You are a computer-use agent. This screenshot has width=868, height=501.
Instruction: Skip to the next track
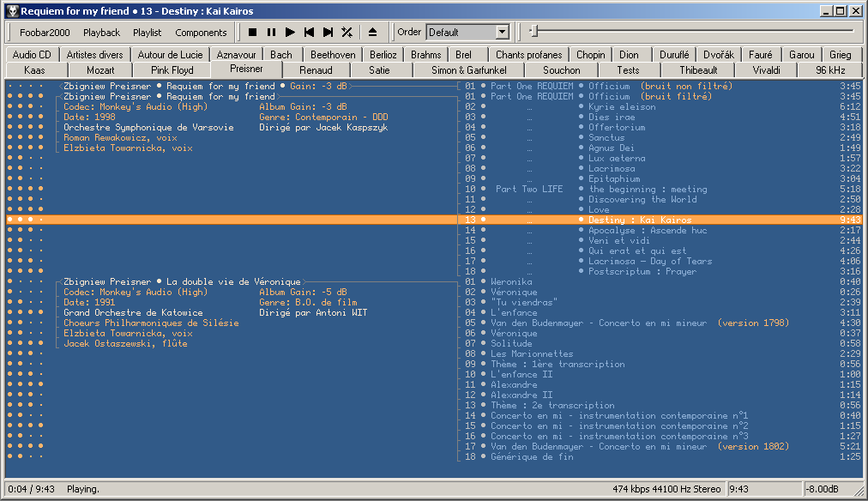click(328, 33)
